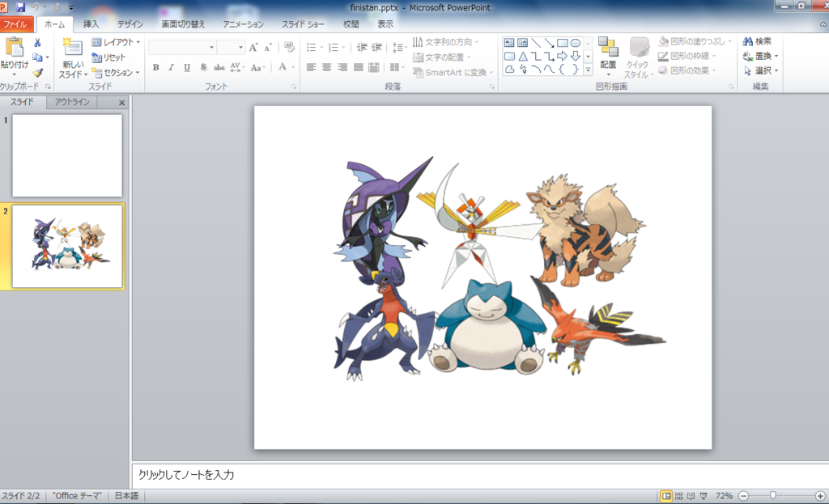Image resolution: width=829 pixels, height=504 pixels.
Task: Toggle Italic formatting
Action: (172, 67)
